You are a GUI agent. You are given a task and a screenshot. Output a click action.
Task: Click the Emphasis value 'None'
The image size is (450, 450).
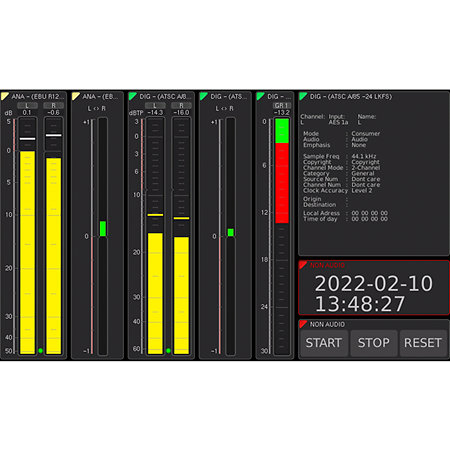point(358,145)
